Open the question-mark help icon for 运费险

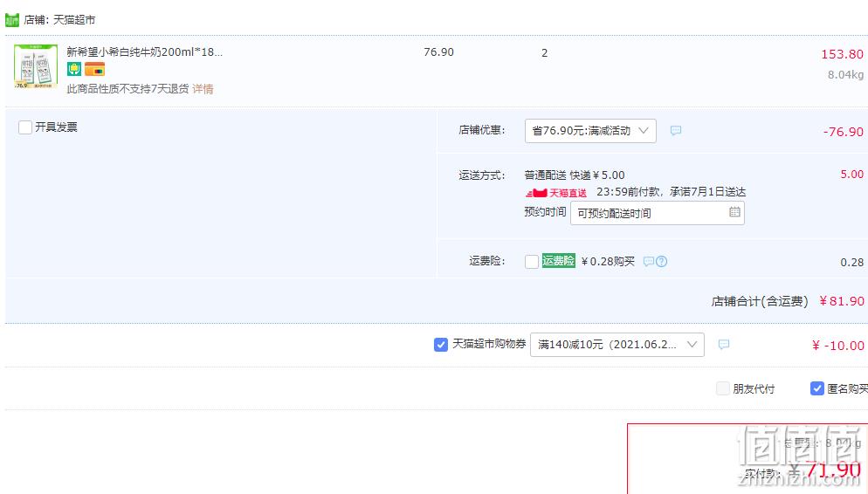click(x=662, y=262)
